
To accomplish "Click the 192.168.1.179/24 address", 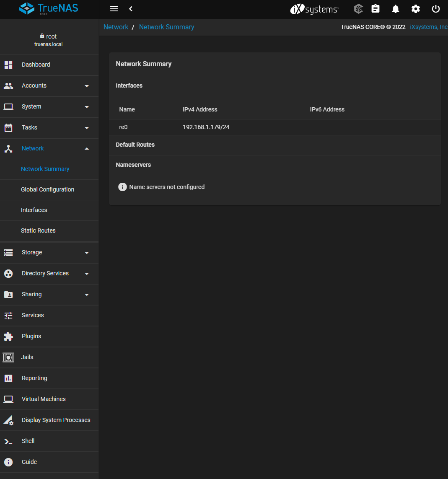I will pyautogui.click(x=206, y=127).
